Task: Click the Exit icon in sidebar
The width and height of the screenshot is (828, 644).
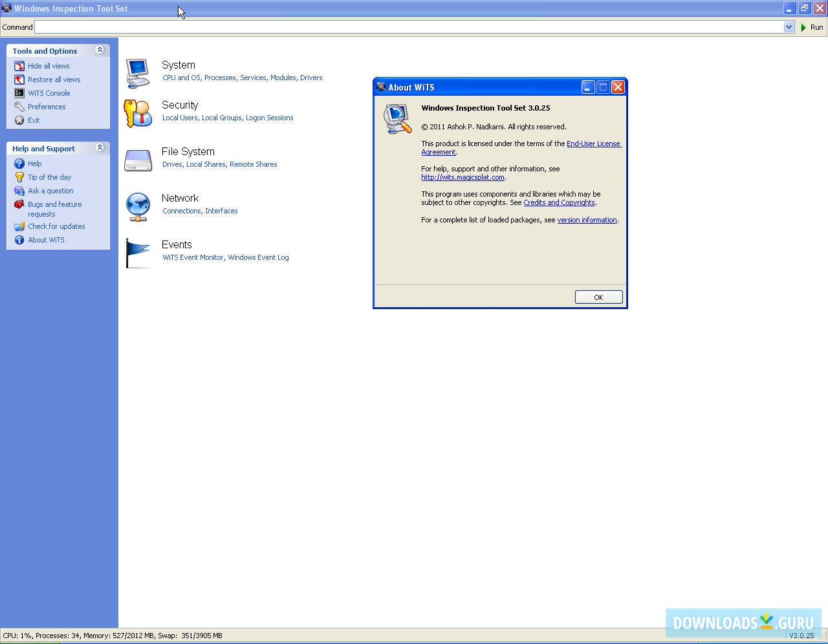Action: tap(19, 120)
